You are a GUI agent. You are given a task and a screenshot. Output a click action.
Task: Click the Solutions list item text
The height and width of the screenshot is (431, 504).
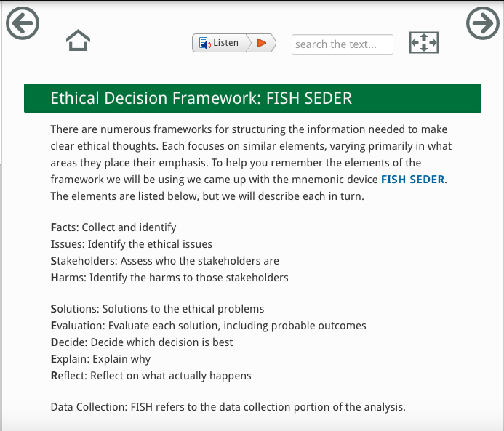pyautogui.click(x=157, y=309)
